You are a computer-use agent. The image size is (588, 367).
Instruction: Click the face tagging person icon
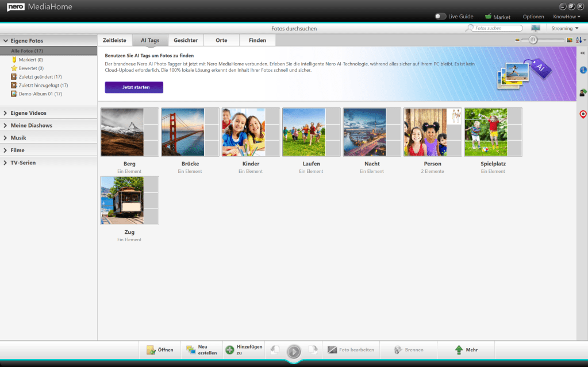coord(583,92)
